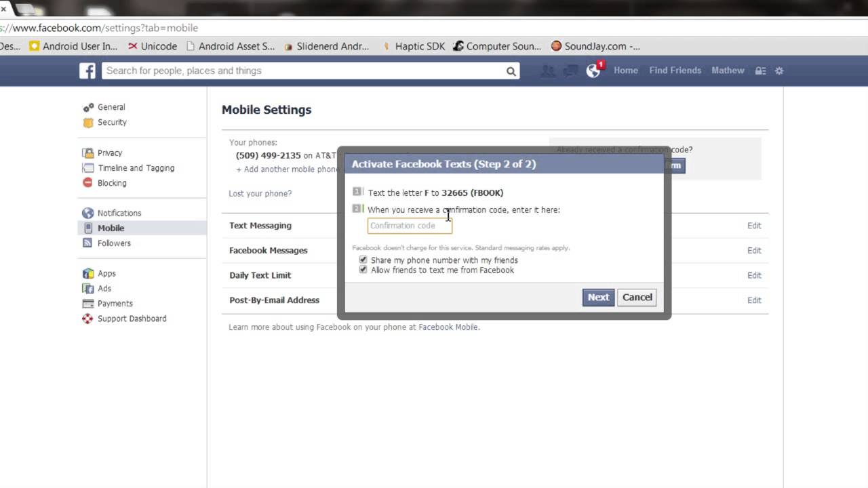The width and height of the screenshot is (868, 488).
Task: Click Next in the dialog
Action: pos(598,298)
